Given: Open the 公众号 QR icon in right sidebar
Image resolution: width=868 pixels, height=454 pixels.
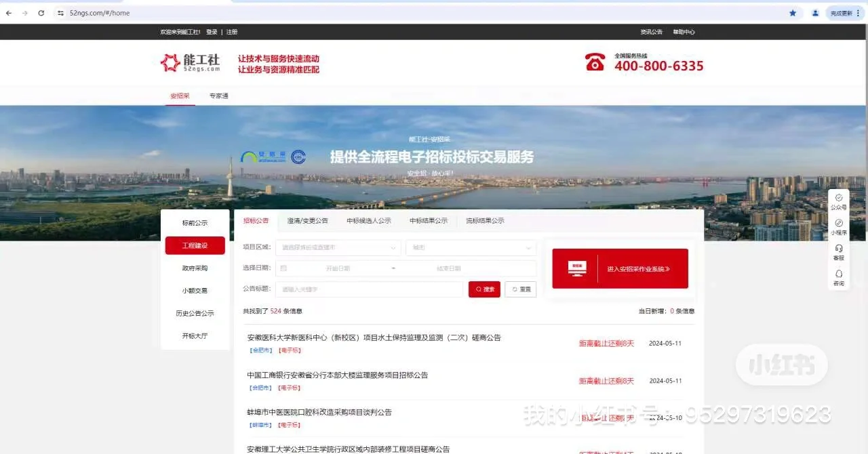Looking at the screenshot, I should coord(838,199).
